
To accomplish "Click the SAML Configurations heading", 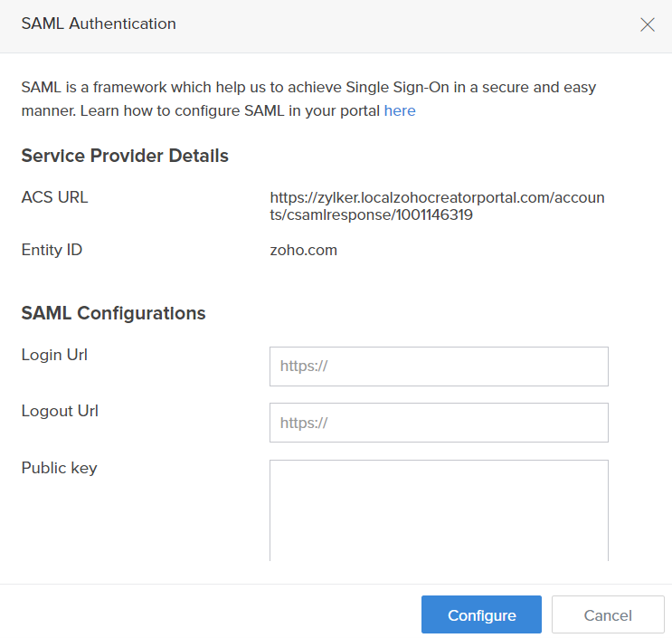I will [x=113, y=313].
